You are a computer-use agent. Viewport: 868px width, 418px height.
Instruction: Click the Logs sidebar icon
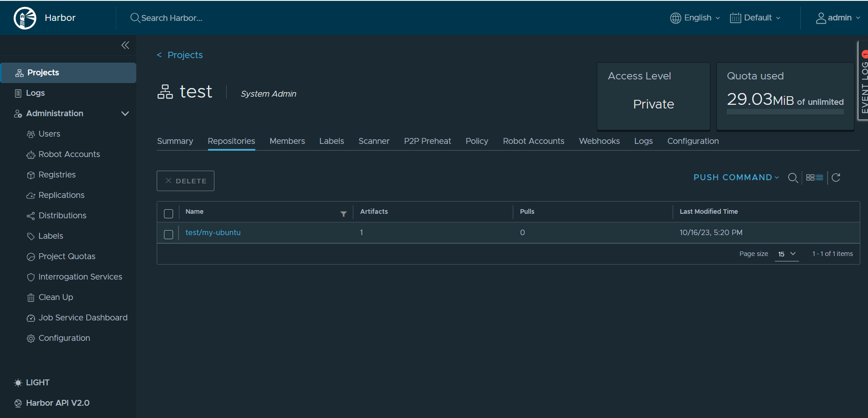pyautogui.click(x=18, y=93)
